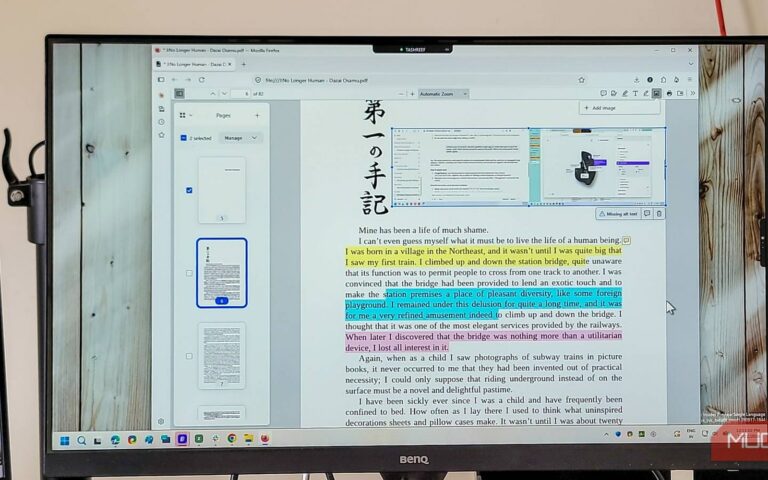Go to next page arrow in PDF toolbar
Image resolution: width=768 pixels, height=480 pixels.
tap(224, 94)
